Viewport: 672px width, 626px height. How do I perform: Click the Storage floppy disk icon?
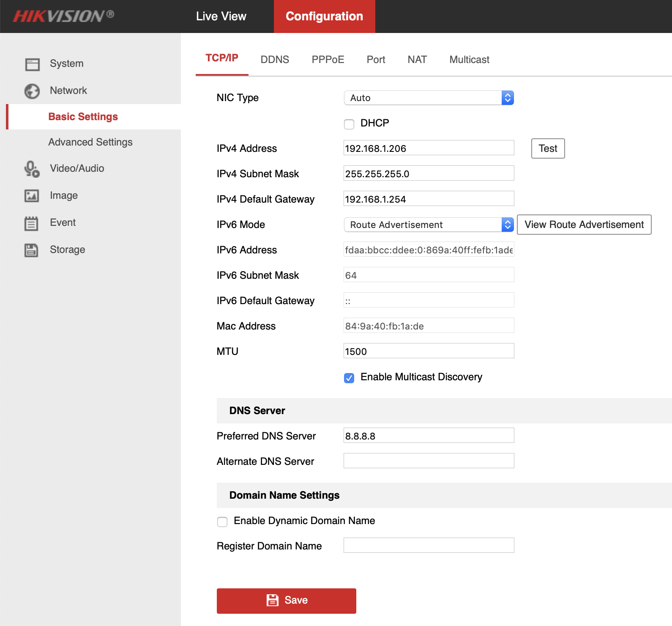click(32, 250)
